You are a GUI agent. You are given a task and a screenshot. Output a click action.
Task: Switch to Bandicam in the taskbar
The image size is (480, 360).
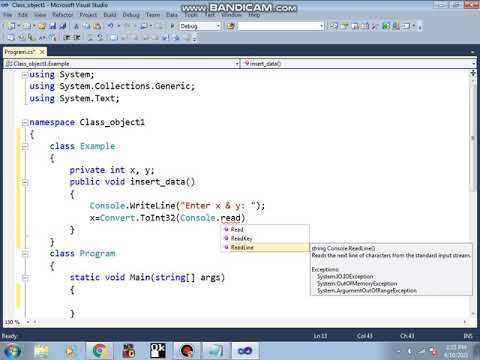(187, 351)
